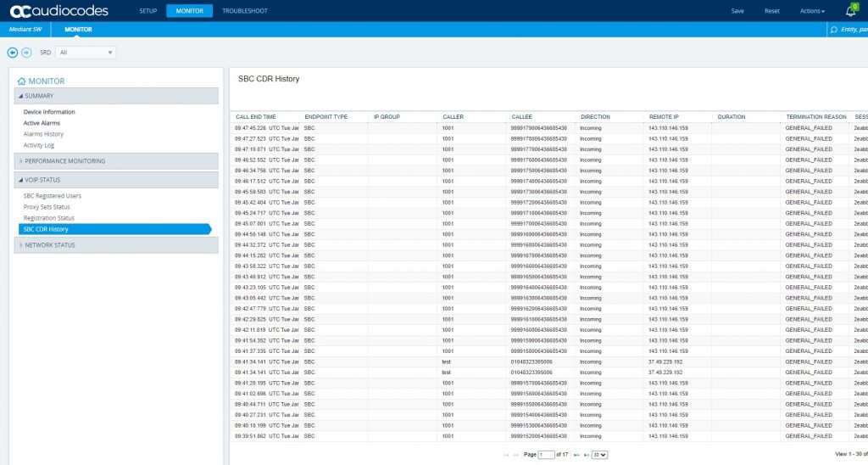The image size is (868, 465).
Task: Open Proxy Sets Status
Action: pos(47,207)
